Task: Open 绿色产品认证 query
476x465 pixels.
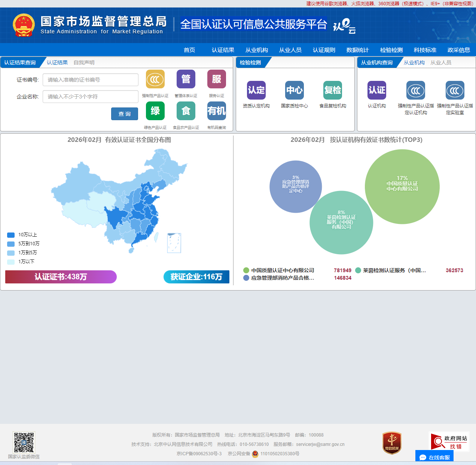Action: pyautogui.click(x=155, y=111)
